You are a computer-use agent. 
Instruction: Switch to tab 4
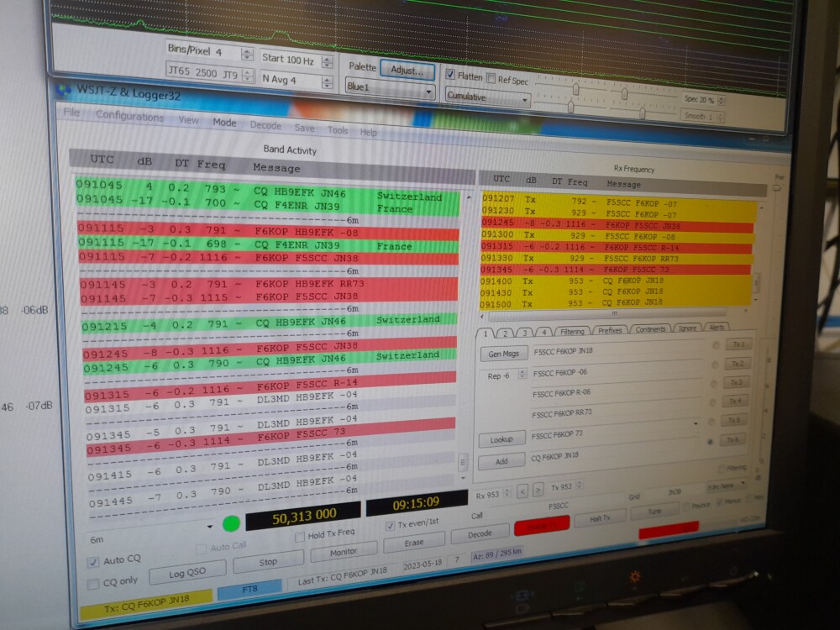coord(543,332)
